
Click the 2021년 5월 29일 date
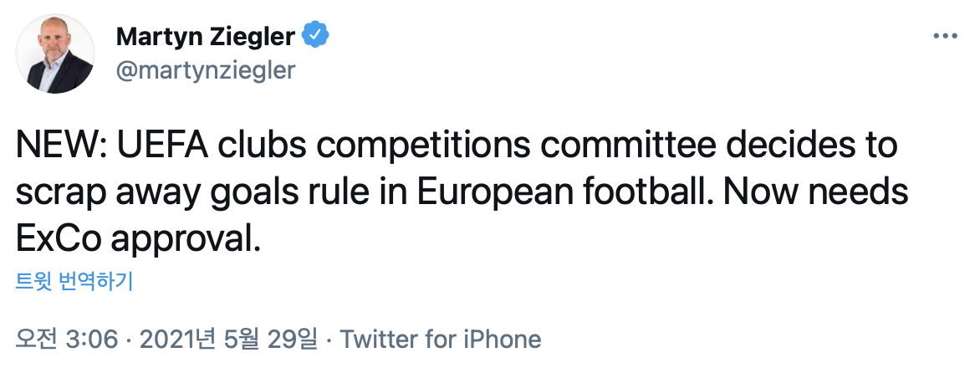click(x=229, y=340)
